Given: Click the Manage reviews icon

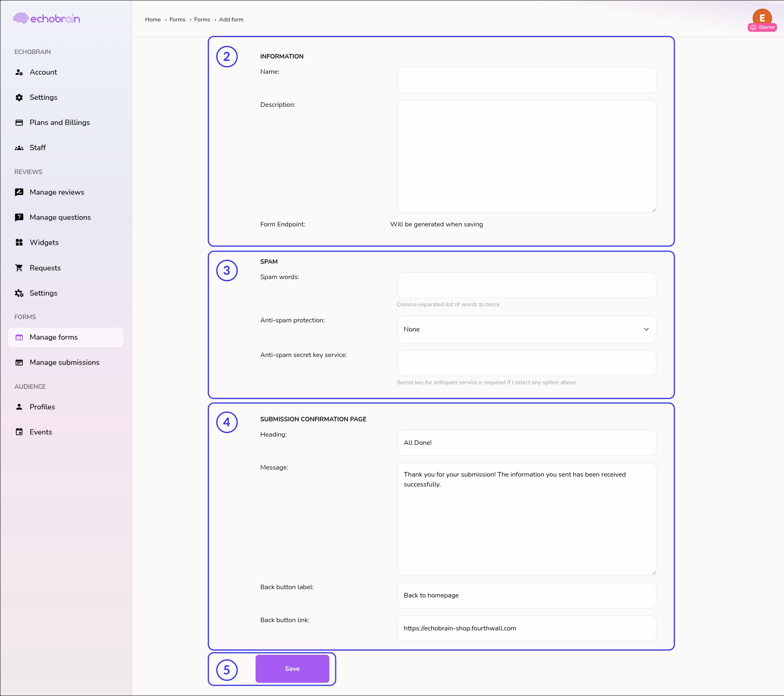Looking at the screenshot, I should click(x=19, y=192).
